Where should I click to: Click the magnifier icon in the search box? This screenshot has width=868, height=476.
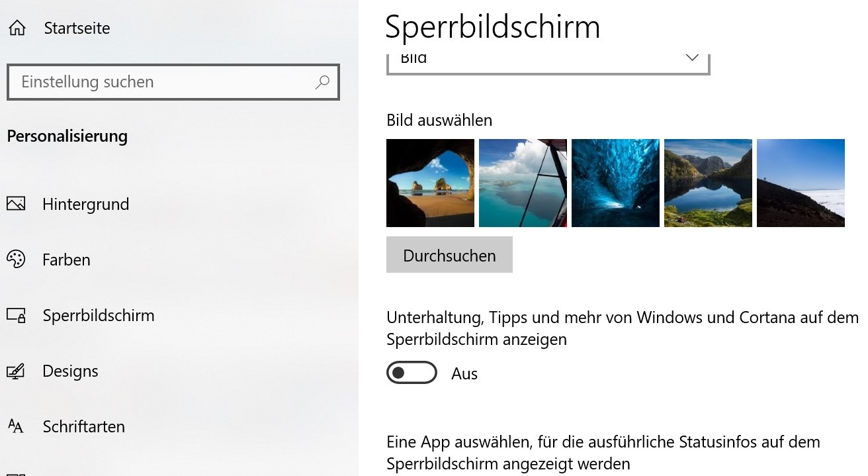coord(322,82)
